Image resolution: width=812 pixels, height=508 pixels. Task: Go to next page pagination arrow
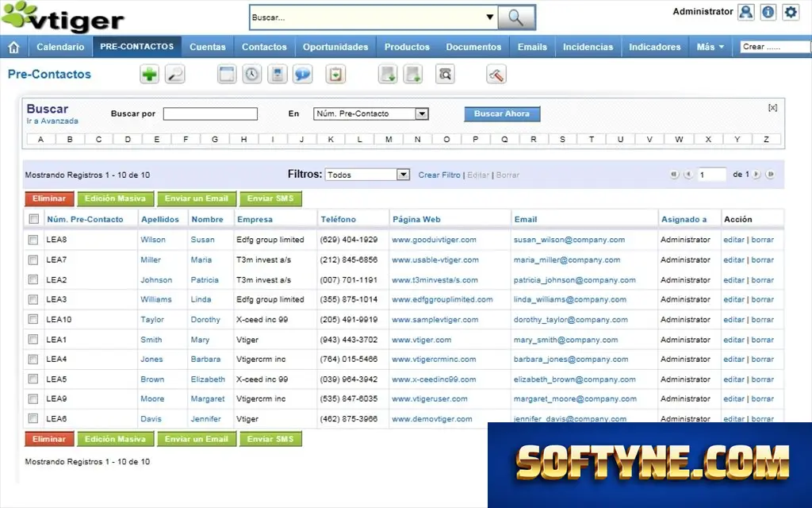point(756,175)
